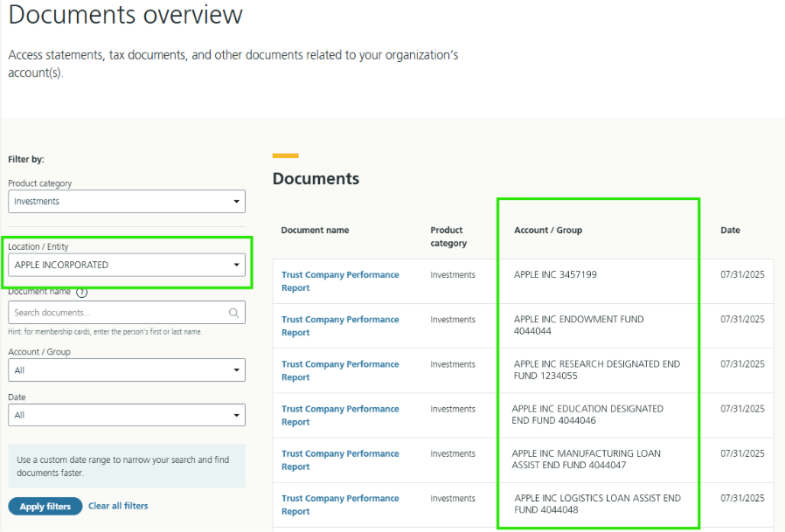The height and width of the screenshot is (532, 785).
Task: Select the membership cards hint text
Action: 105,332
